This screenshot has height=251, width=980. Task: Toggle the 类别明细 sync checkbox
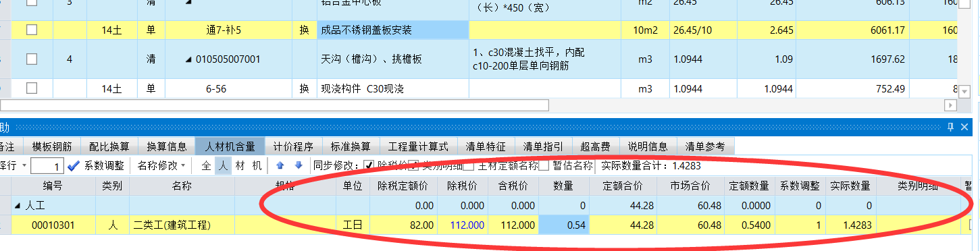(x=413, y=165)
